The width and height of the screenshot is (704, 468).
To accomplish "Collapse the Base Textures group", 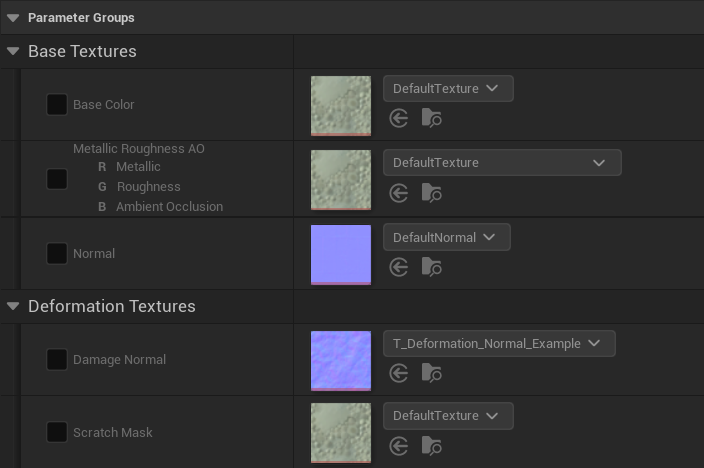I will click(x=13, y=51).
